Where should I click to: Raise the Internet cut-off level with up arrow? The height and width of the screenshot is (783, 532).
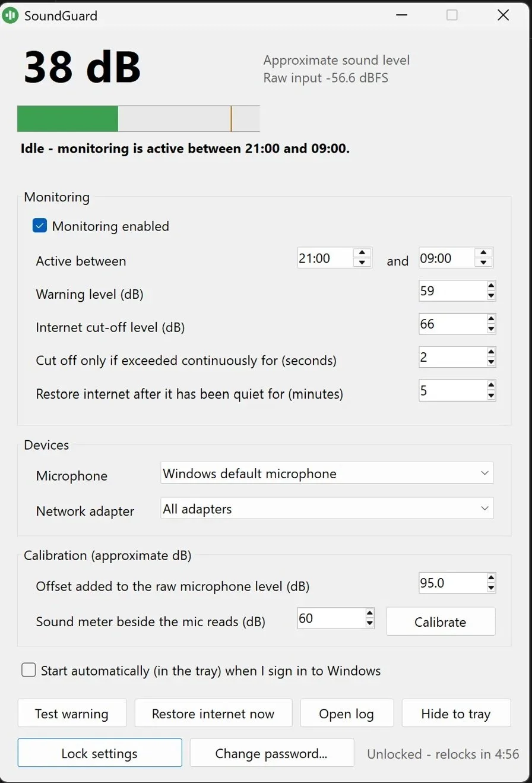(491, 320)
